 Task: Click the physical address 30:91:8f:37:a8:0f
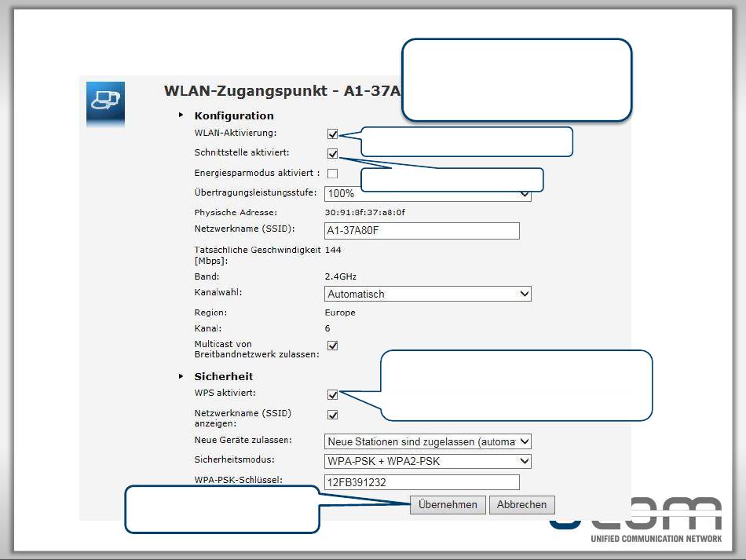(365, 212)
